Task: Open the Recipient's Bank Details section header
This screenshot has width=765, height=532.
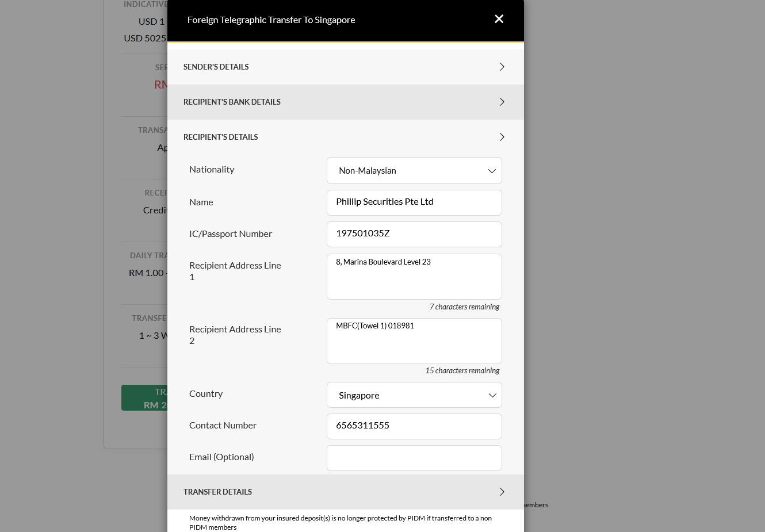Action: tap(232, 102)
